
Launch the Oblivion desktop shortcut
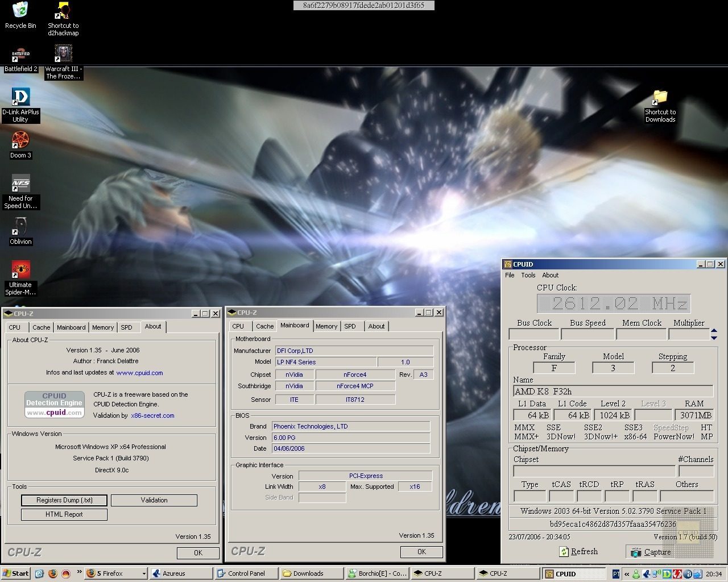[20, 232]
